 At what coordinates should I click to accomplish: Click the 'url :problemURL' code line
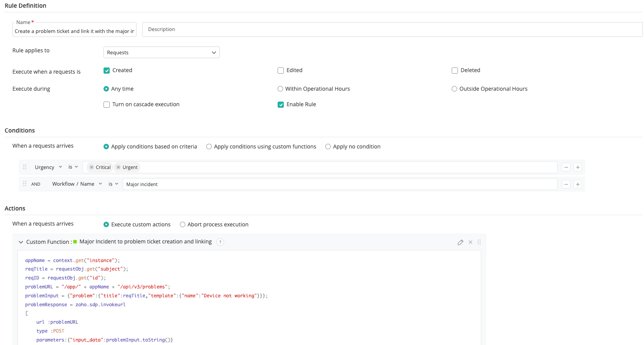[57, 322]
